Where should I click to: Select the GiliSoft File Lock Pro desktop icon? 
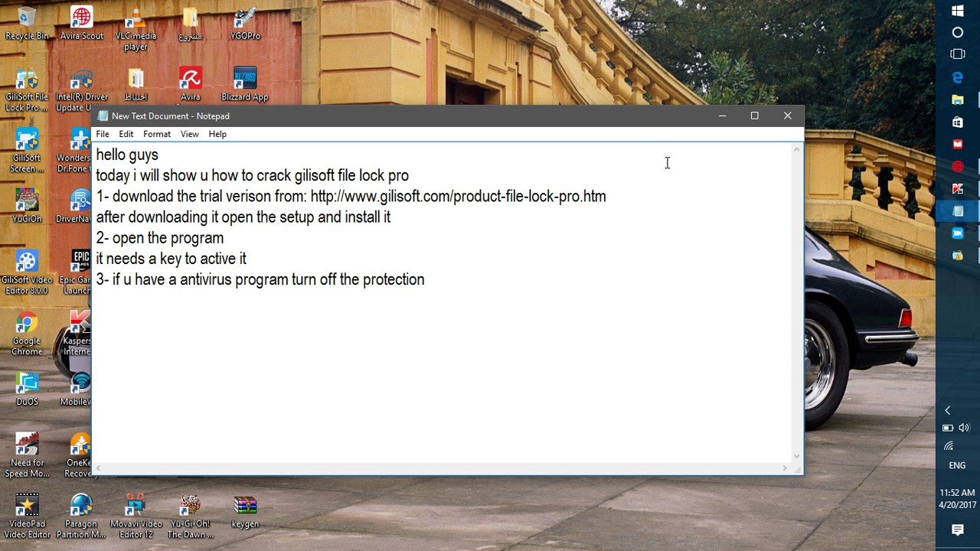pos(27,90)
